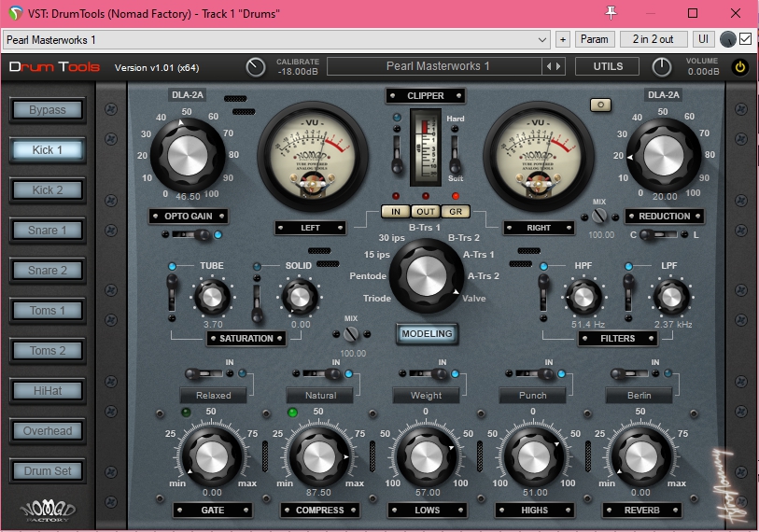Click the small link button above right VU
The width and height of the screenshot is (759, 532).
(600, 105)
